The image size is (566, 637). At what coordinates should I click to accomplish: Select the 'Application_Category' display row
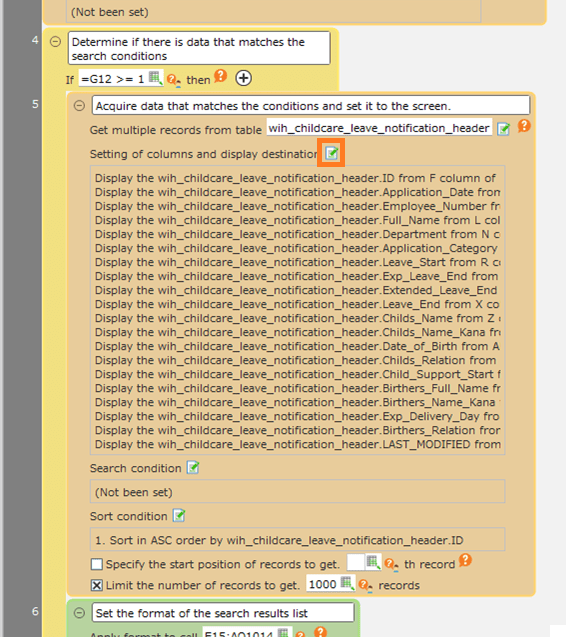[297, 248]
